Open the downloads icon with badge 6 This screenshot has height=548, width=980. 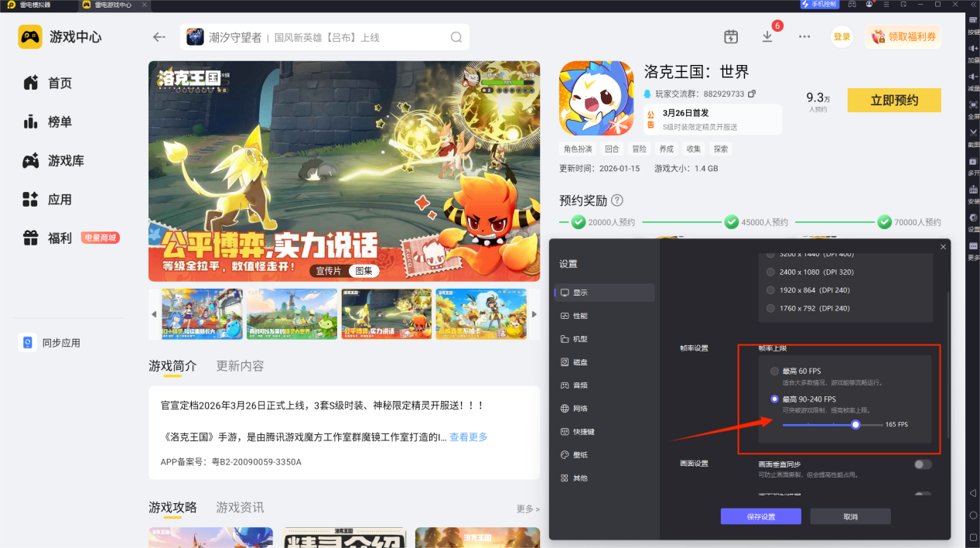point(767,36)
